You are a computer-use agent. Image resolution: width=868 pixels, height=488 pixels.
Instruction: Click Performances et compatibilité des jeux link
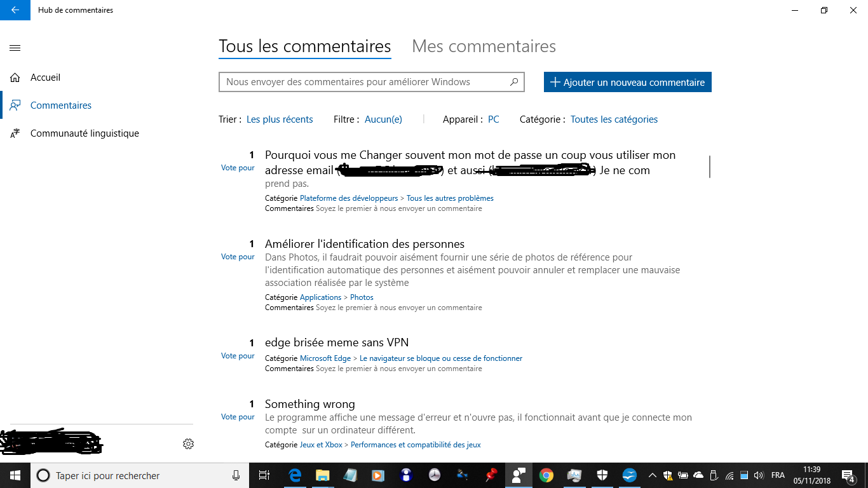tap(416, 445)
